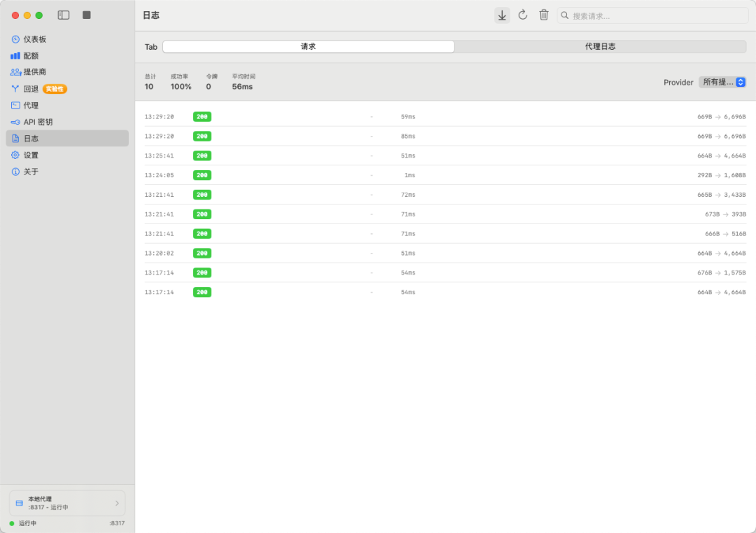Screen dimensions: 756x533
Task: Open 设置 settings page
Action: (x=31, y=155)
